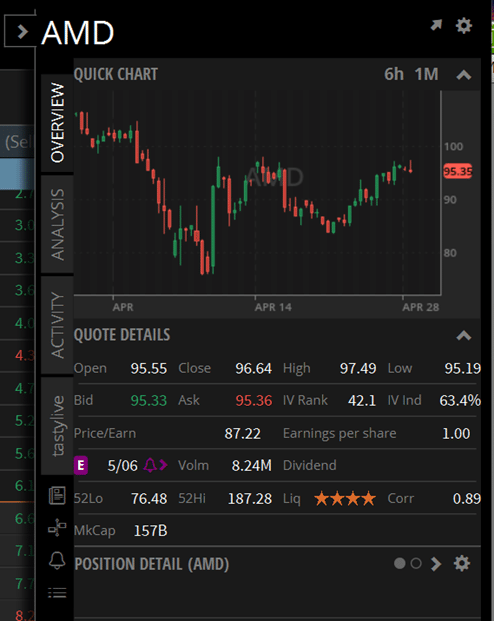The height and width of the screenshot is (621, 494).
Task: Switch to the Activity tab
Action: tap(57, 325)
